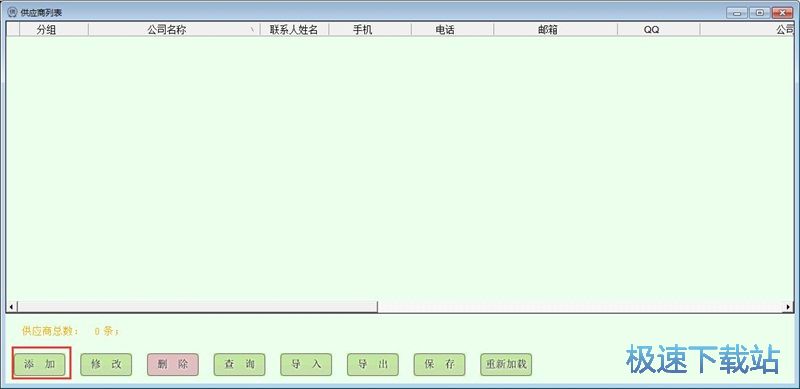Click the 修改 button

[106, 364]
